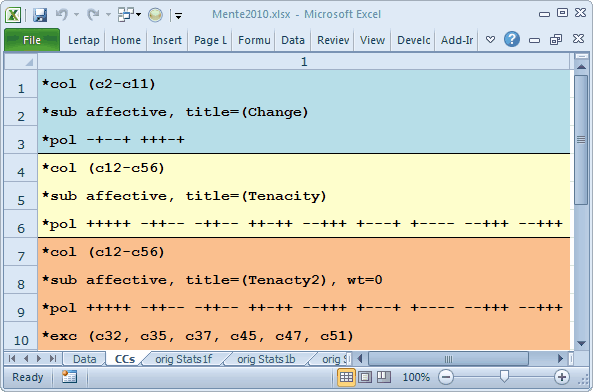Open the Page Layout ribbon tab
This screenshot has width=593, height=392.
tap(210, 40)
